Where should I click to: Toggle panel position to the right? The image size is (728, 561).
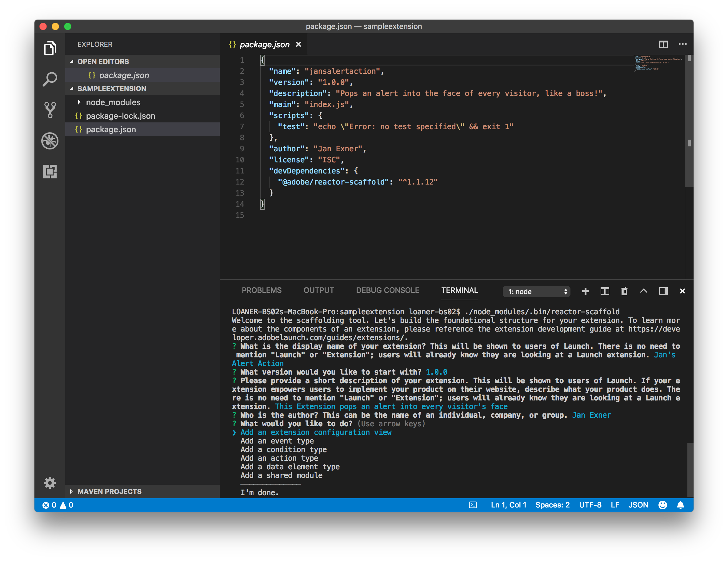pos(663,291)
